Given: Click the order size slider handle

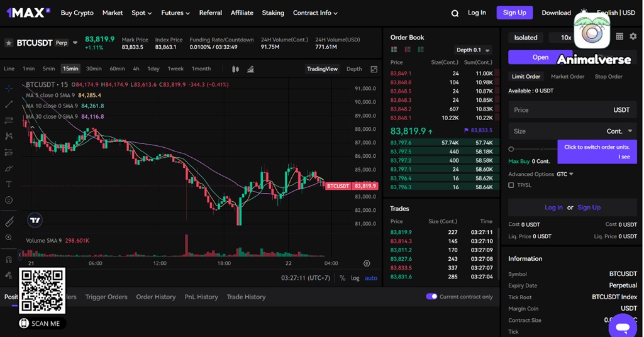Looking at the screenshot, I should click(x=511, y=149).
